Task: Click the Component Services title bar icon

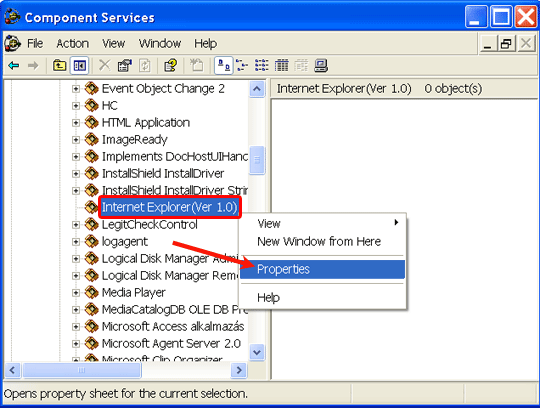Action: pos(12,17)
